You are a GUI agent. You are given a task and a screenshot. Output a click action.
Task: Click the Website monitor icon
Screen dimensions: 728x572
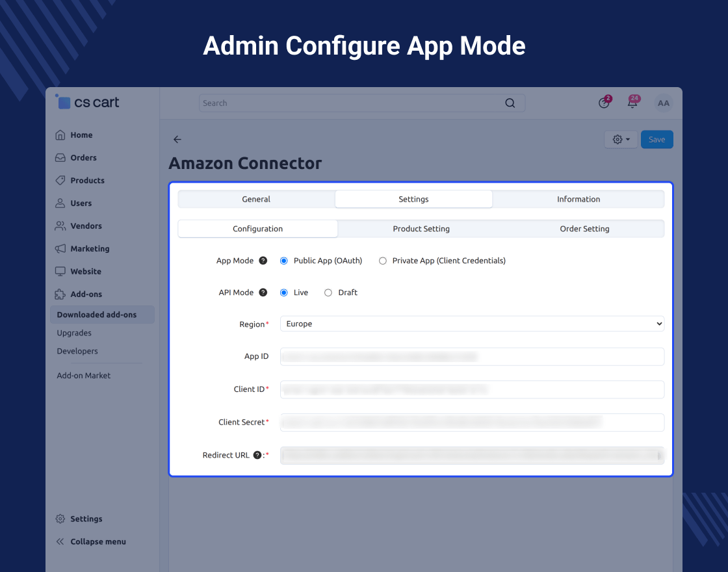60,272
